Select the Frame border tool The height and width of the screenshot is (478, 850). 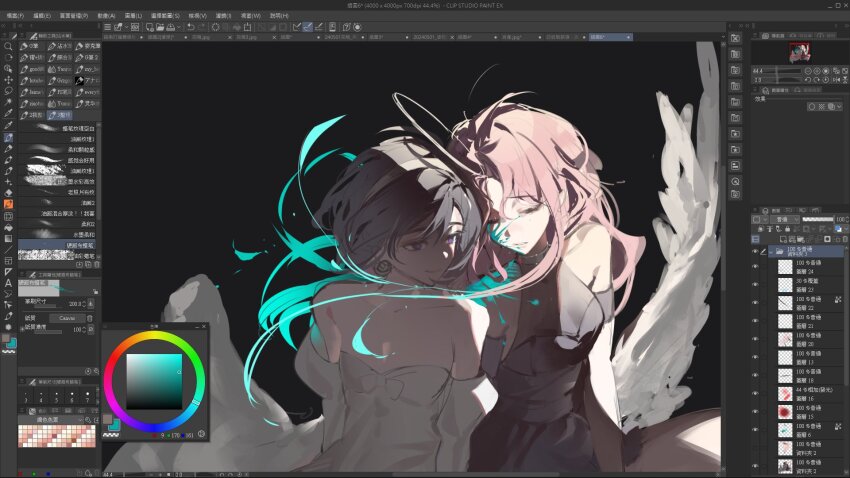click(x=8, y=261)
